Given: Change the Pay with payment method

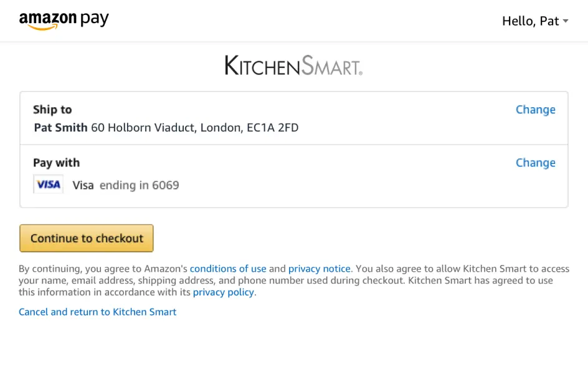Looking at the screenshot, I should click(x=535, y=163).
